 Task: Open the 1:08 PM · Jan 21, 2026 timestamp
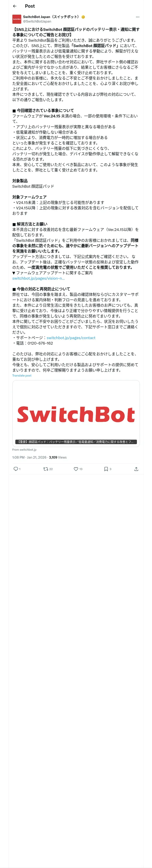(29, 457)
